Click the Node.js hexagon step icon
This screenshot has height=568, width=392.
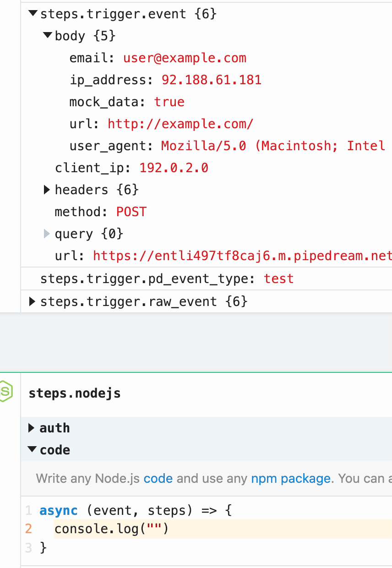6,392
